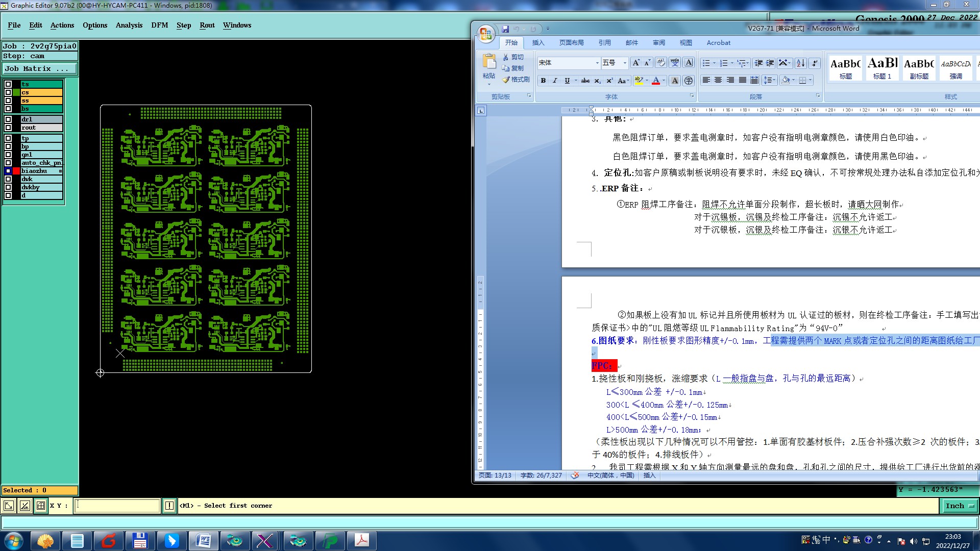This screenshot has width=980, height=551.
Task: Sort text with A-Z icon
Action: pyautogui.click(x=800, y=63)
